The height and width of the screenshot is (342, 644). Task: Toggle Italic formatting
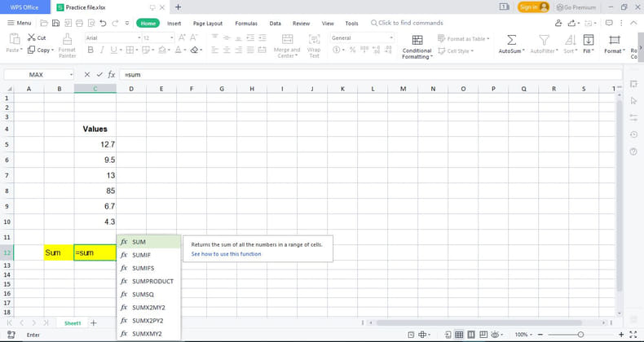(102, 50)
